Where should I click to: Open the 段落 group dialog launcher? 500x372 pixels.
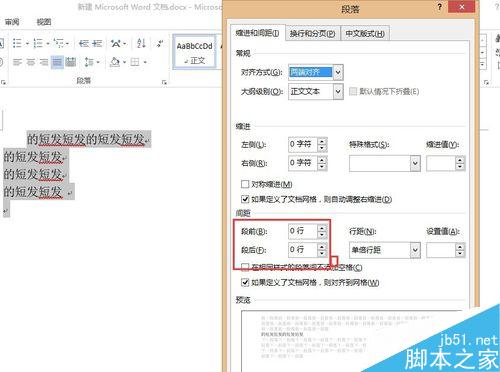[x=164, y=82]
